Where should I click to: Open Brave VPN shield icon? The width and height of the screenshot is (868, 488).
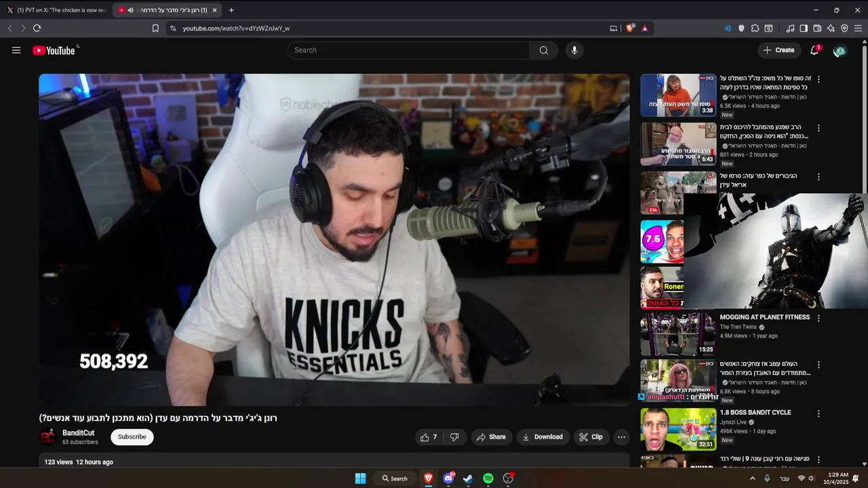(x=844, y=28)
